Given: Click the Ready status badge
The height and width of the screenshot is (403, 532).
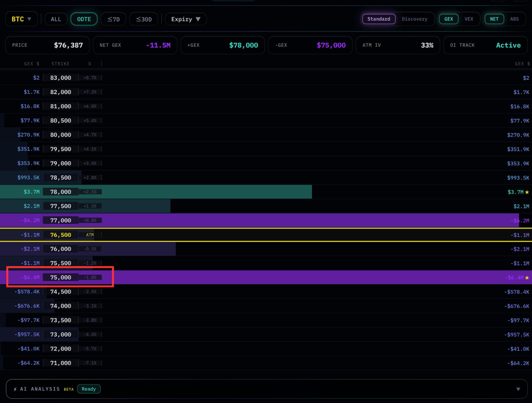Looking at the screenshot, I should coord(89,389).
